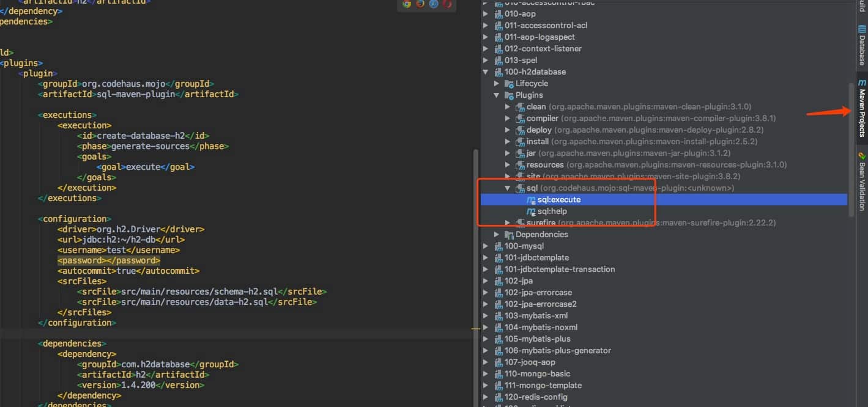Collapse the sql plugin node
Image resolution: width=868 pixels, height=407 pixels.
[x=508, y=188]
